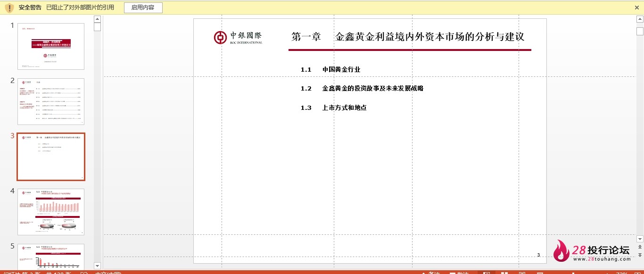This screenshot has height=274, width=644.
Task: Click the slide number 4 label in thumbnail pane
Action: click(x=13, y=191)
